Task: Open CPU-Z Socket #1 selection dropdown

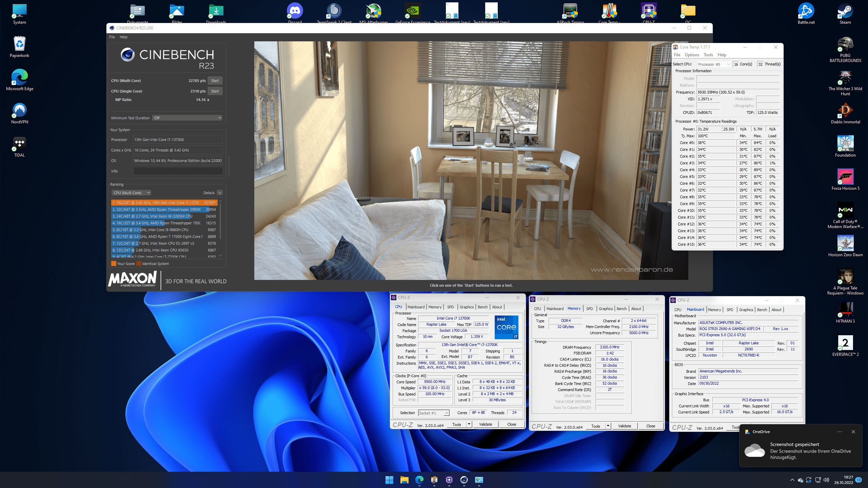Action: coord(434,413)
